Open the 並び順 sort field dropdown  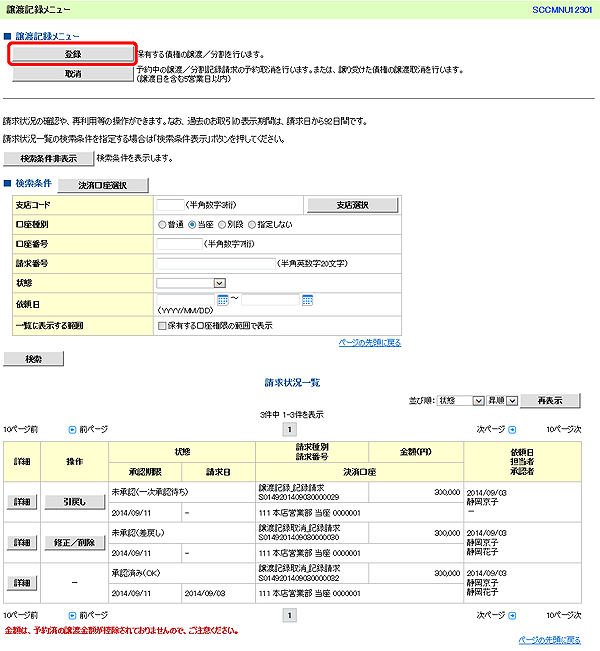(461, 401)
